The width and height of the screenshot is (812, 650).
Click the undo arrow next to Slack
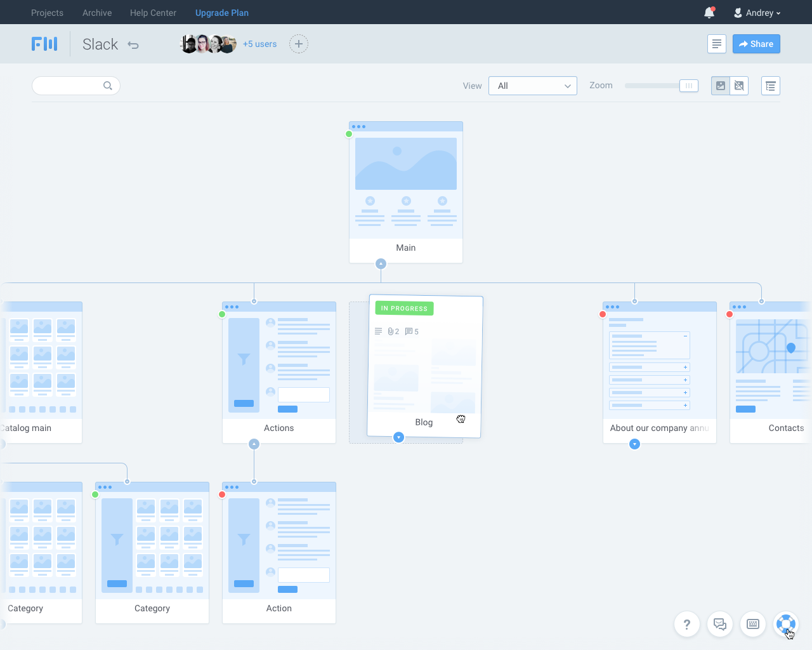[133, 45]
